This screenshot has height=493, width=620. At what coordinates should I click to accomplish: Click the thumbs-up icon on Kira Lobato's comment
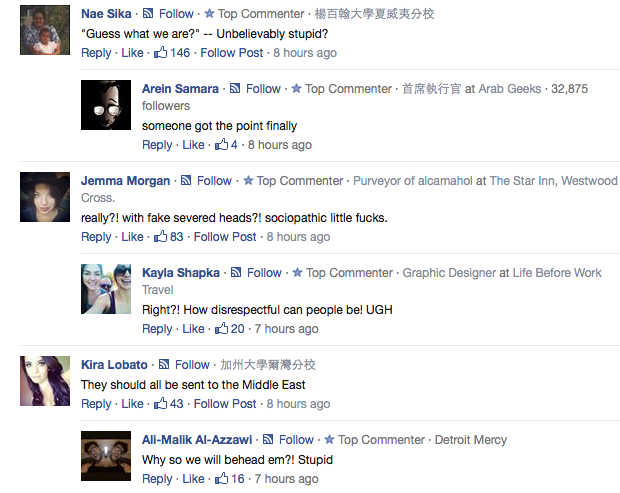159,403
